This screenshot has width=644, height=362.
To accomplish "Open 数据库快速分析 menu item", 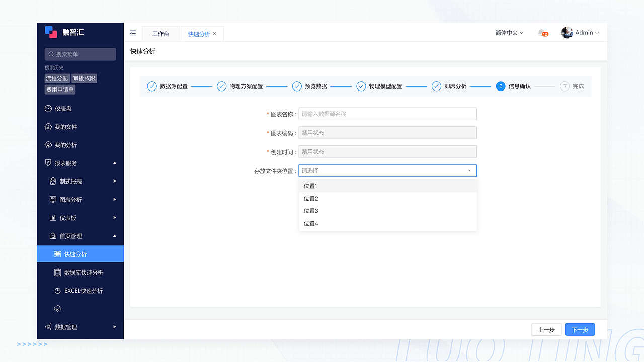I will (80, 273).
